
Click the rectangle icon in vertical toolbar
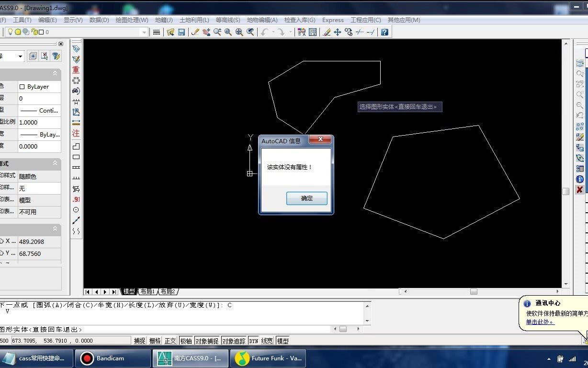pyautogui.click(x=76, y=157)
